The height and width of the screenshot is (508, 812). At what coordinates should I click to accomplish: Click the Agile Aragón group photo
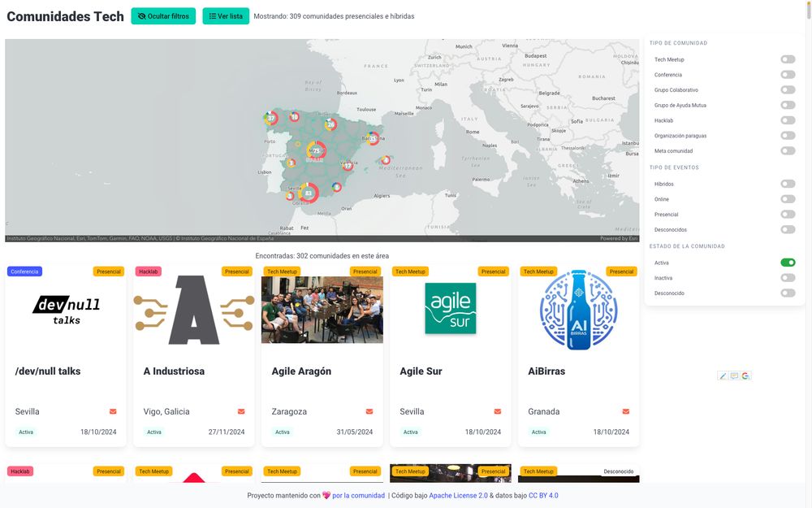[322, 310]
